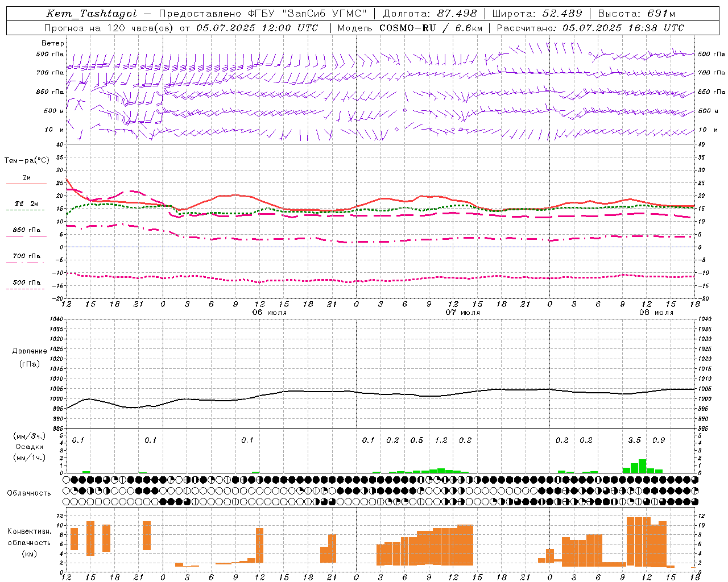Click the "08 июля" date label
Screen dimensions: 728x582
(656, 313)
